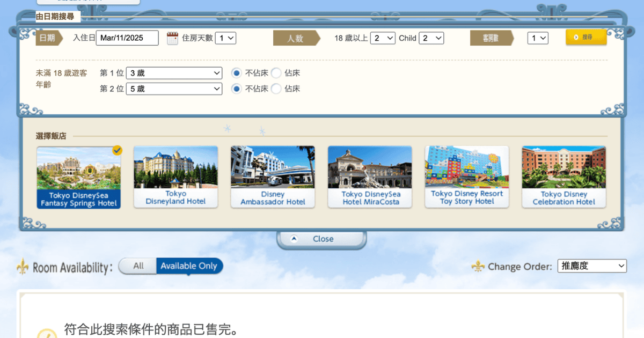
Task: Collapse the search panel with Close
Action: 321,239
